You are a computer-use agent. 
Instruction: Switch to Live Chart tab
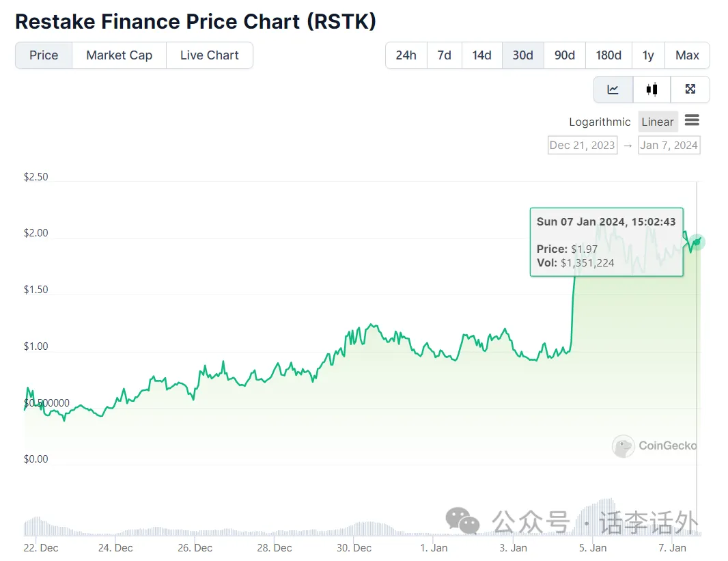(210, 55)
